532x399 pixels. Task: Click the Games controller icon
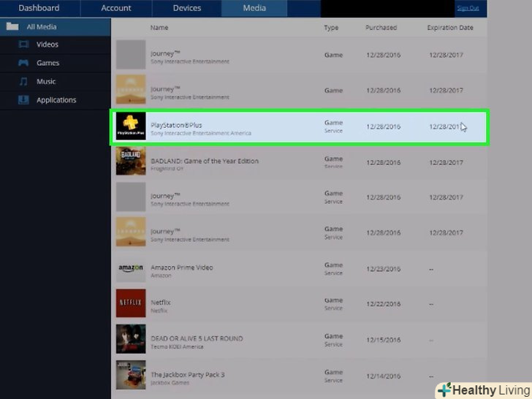[x=23, y=63]
